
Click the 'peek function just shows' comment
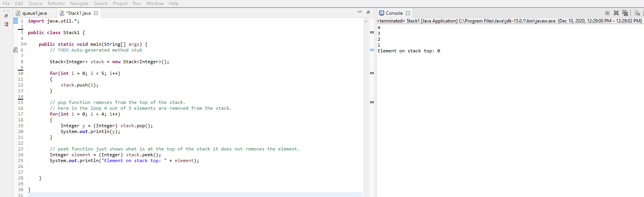175,149
